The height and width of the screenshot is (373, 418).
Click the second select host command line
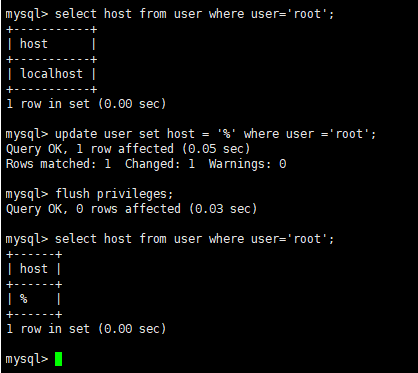[170, 239]
